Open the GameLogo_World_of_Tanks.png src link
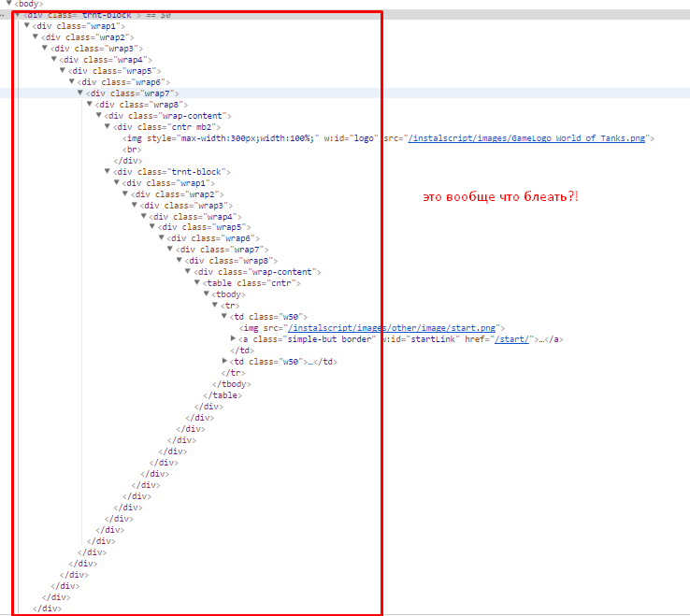Screen dimensions: 690x616 [526, 138]
